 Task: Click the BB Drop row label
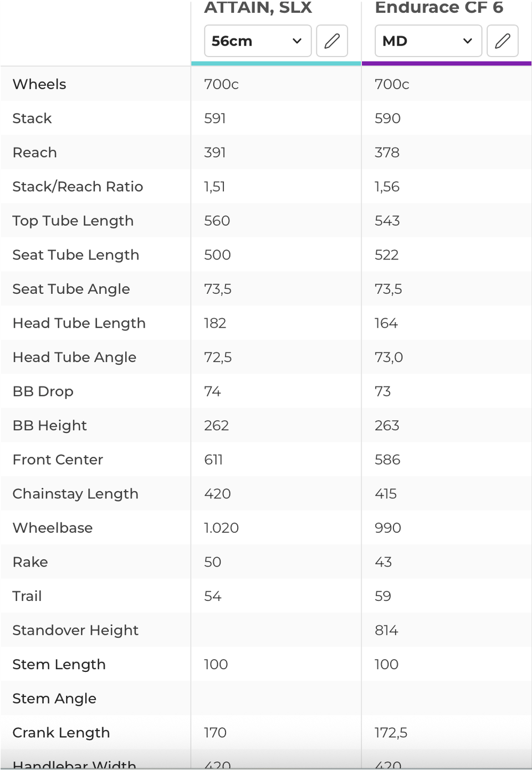pos(43,391)
